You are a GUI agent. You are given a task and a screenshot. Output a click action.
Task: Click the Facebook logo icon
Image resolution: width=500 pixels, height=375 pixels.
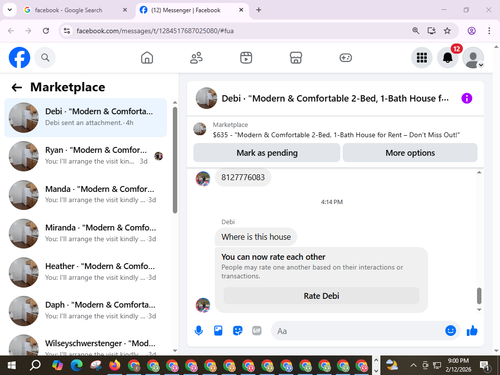click(x=19, y=58)
